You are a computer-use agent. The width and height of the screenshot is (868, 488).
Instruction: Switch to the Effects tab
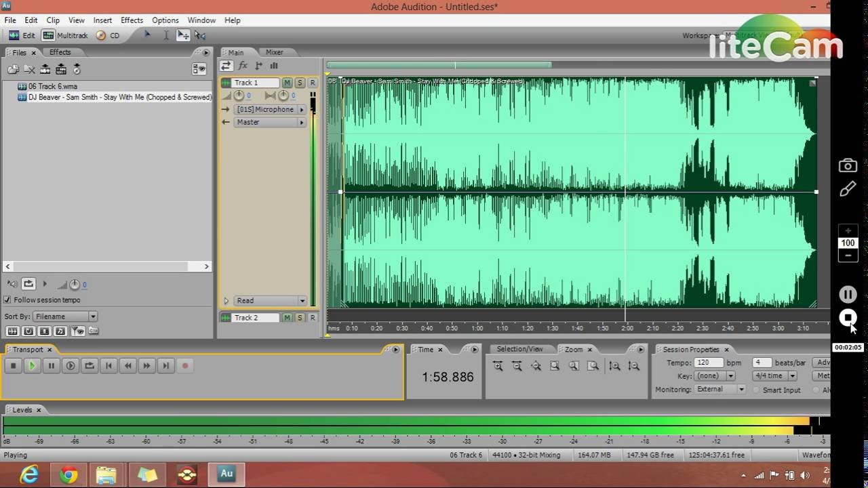click(x=60, y=52)
